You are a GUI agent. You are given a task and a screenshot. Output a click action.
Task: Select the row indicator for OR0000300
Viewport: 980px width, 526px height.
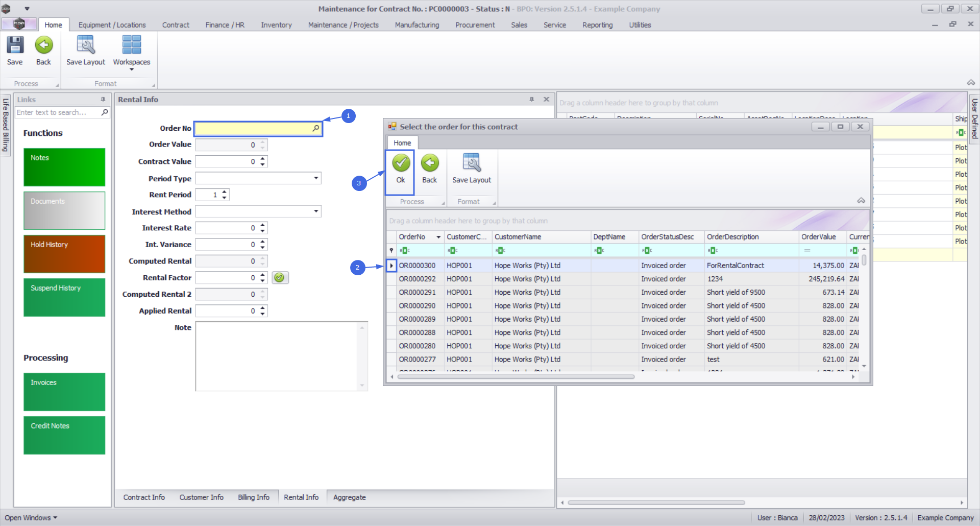(391, 266)
